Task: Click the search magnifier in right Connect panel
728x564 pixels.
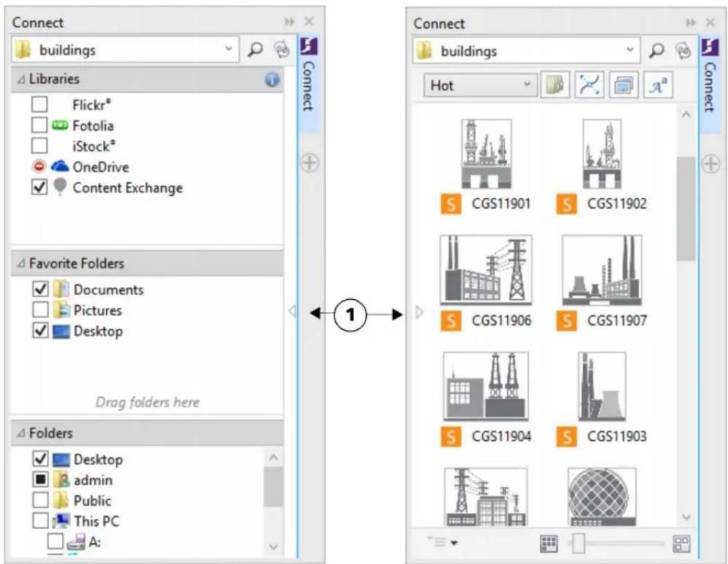Action: point(657,51)
